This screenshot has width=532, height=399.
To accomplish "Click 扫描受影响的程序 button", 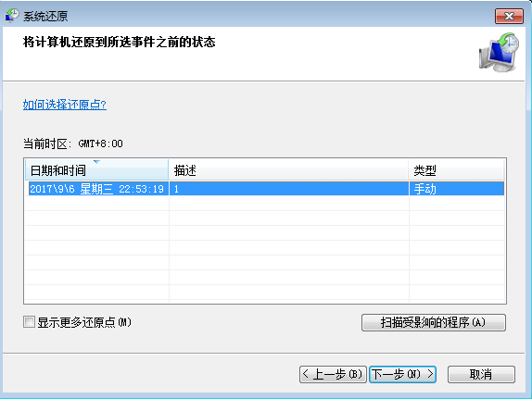I will (433, 322).
